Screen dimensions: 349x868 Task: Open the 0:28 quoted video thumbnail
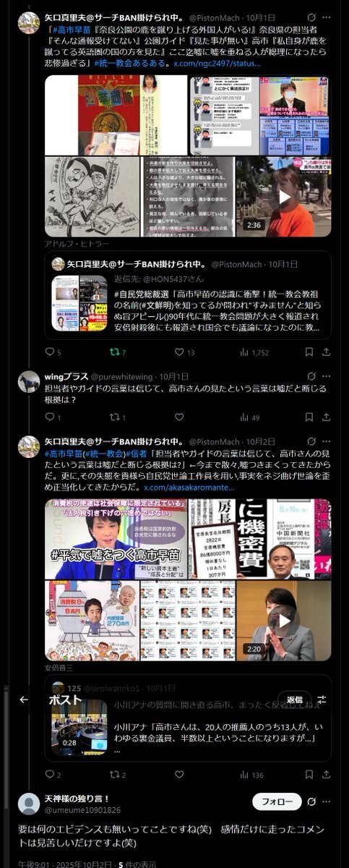coord(79,726)
